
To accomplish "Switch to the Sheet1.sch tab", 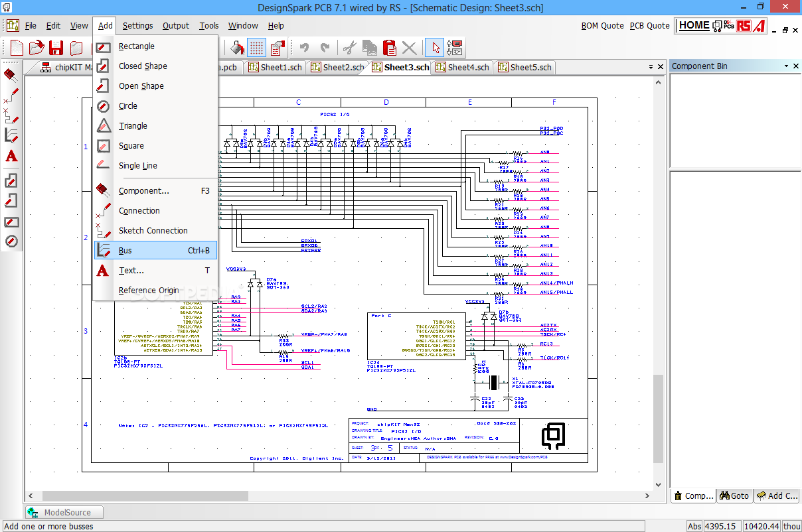I will pos(276,67).
